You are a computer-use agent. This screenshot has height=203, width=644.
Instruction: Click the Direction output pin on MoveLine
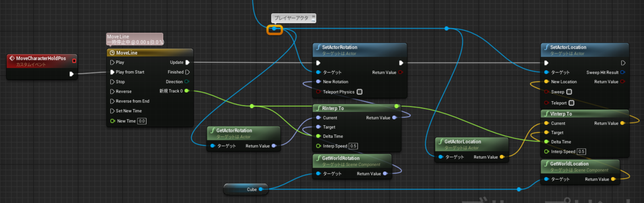point(187,82)
